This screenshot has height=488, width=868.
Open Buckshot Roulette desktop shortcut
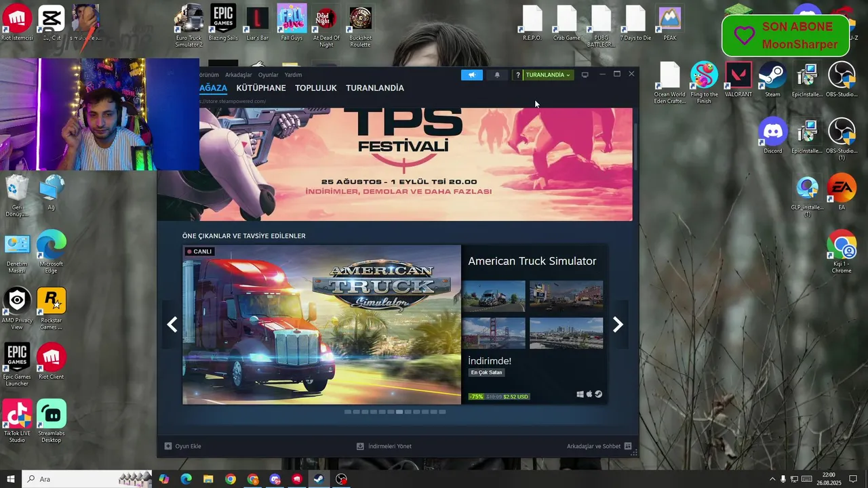coord(360,26)
